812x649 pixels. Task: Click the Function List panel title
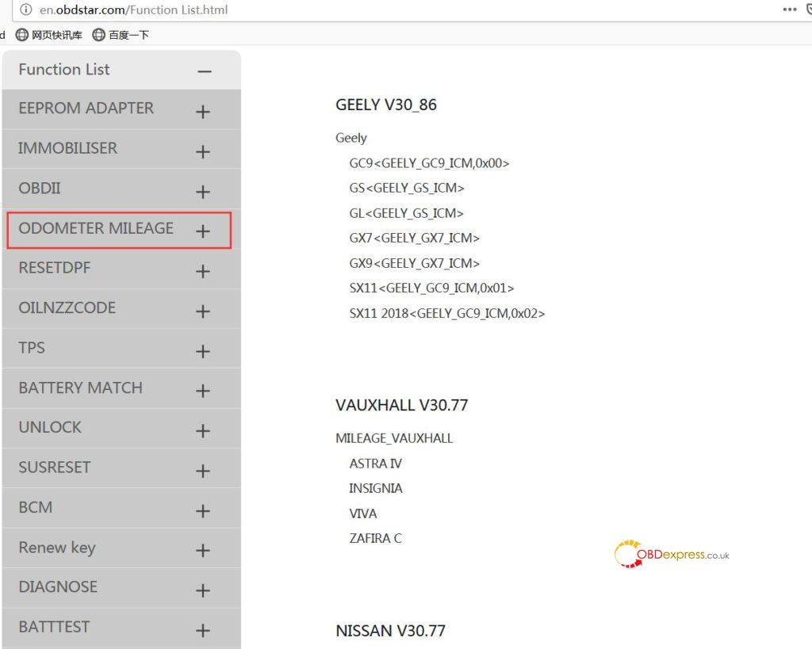(63, 70)
